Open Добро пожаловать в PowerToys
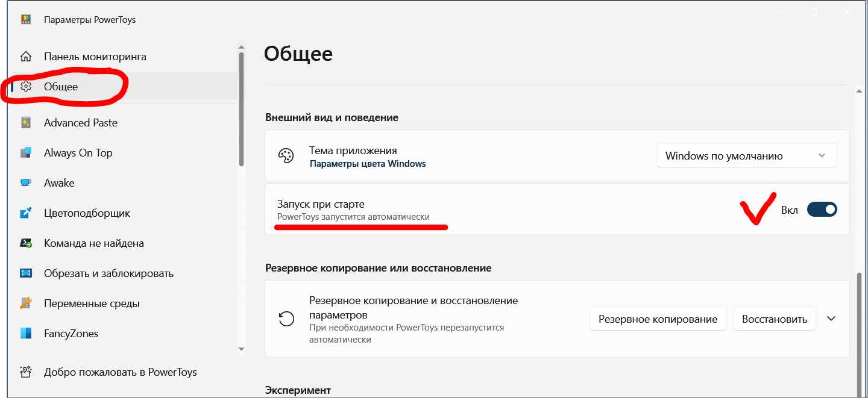This screenshot has height=398, width=868. [x=124, y=372]
